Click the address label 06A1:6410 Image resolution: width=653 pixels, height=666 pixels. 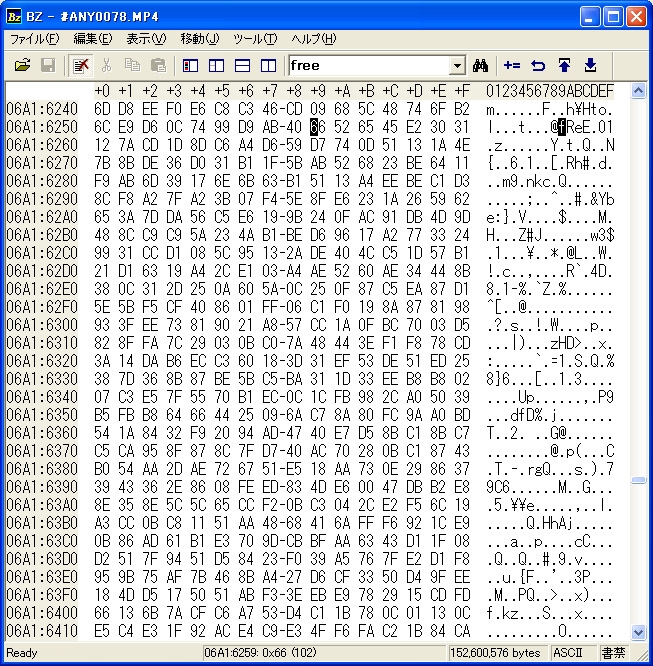coord(42,631)
